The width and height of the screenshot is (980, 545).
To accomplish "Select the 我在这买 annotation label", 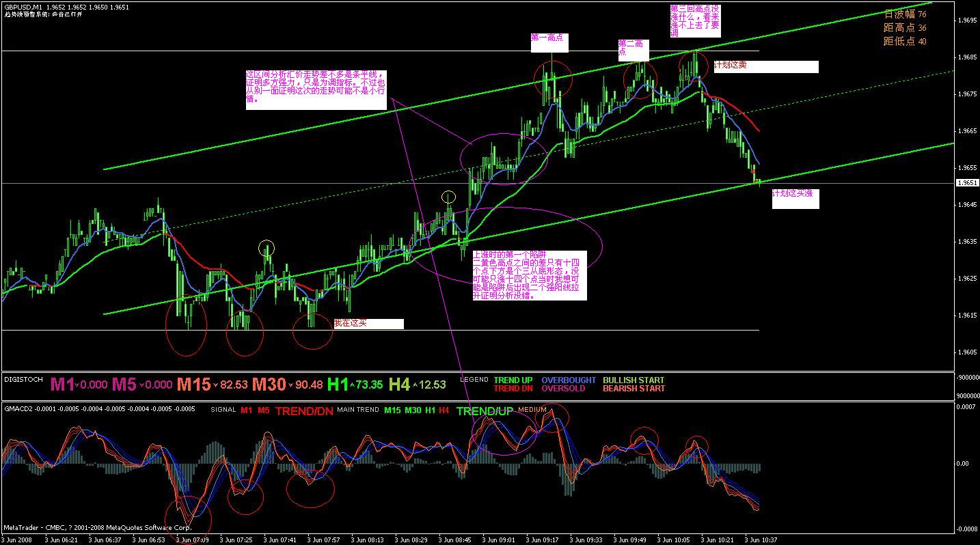I will (368, 324).
